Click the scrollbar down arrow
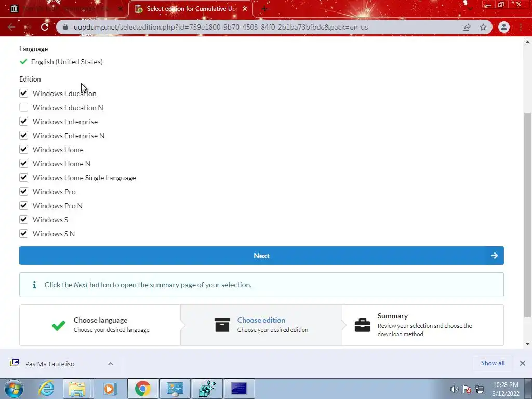The image size is (532, 399). [x=528, y=344]
